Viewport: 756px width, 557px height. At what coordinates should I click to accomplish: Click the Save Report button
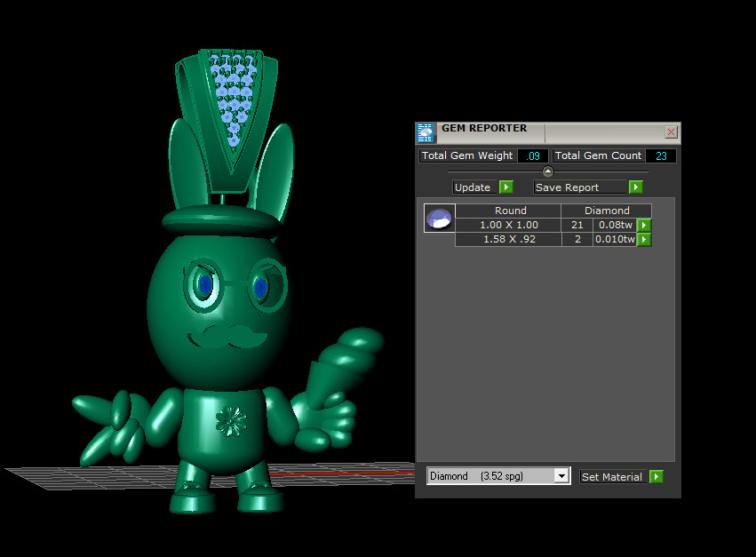tap(580, 187)
